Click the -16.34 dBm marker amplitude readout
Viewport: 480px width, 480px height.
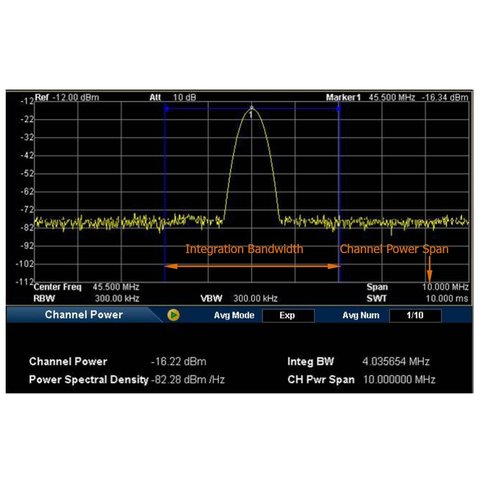(445, 97)
